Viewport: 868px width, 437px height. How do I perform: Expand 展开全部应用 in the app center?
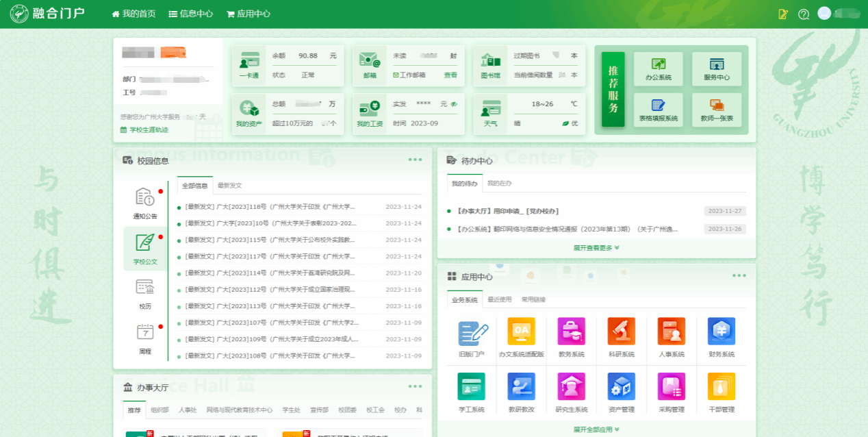coord(596,429)
